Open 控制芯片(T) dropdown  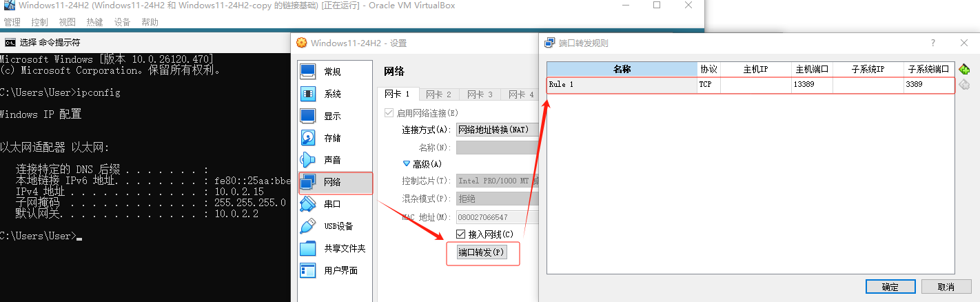(x=496, y=181)
